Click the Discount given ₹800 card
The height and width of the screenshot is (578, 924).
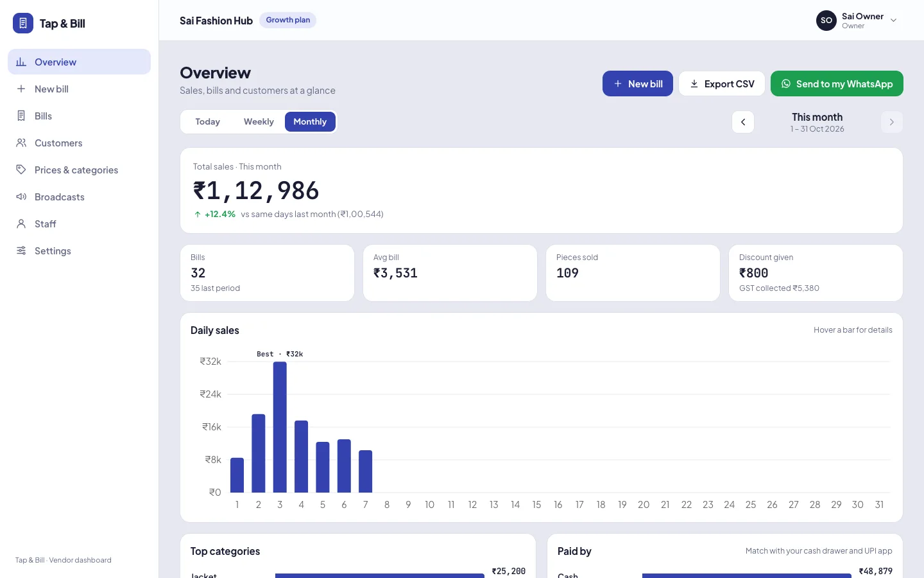tap(816, 273)
